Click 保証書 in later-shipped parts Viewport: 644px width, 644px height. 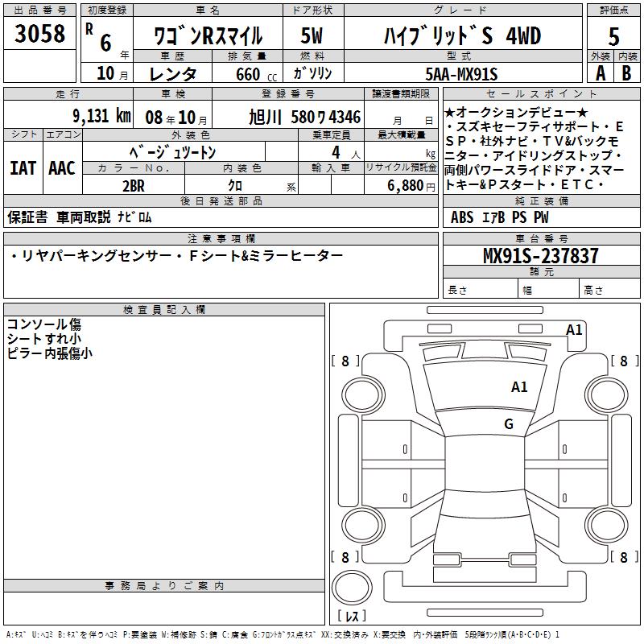point(27,217)
